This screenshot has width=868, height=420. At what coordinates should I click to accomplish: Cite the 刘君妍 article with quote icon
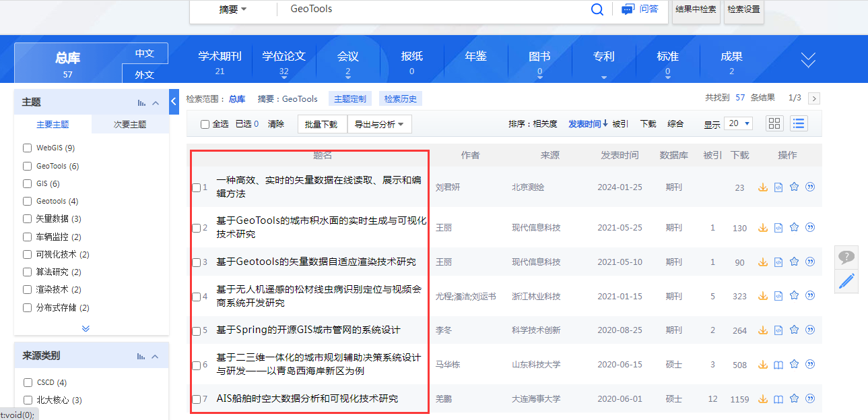click(x=810, y=187)
